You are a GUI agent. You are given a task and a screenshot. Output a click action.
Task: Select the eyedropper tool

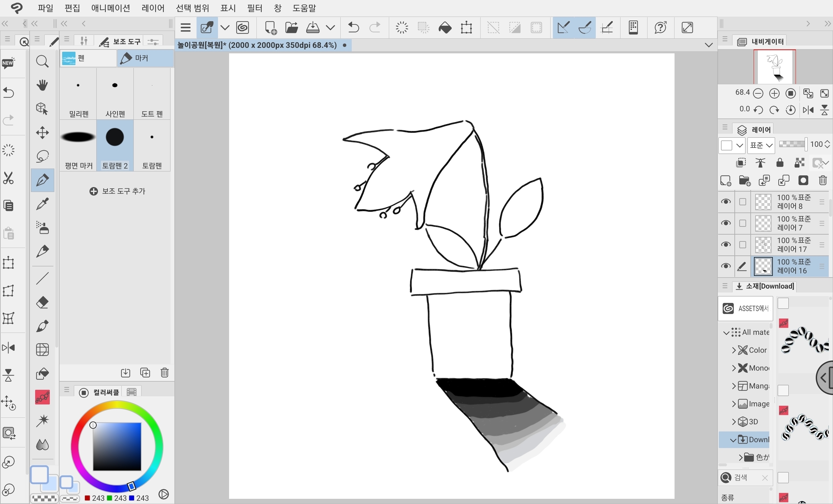pyautogui.click(x=42, y=204)
